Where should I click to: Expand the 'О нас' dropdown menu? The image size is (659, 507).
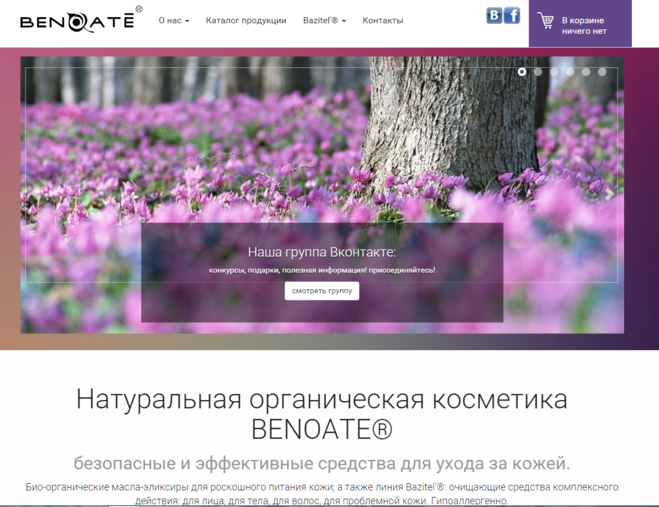[x=174, y=21]
